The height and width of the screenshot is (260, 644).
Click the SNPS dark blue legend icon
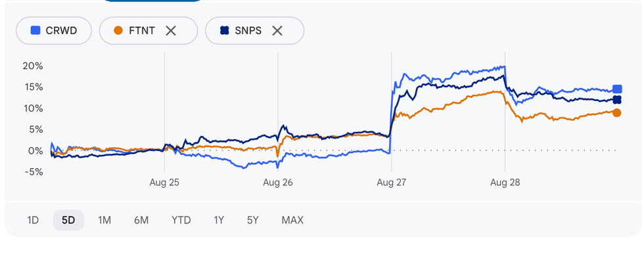click(x=224, y=30)
